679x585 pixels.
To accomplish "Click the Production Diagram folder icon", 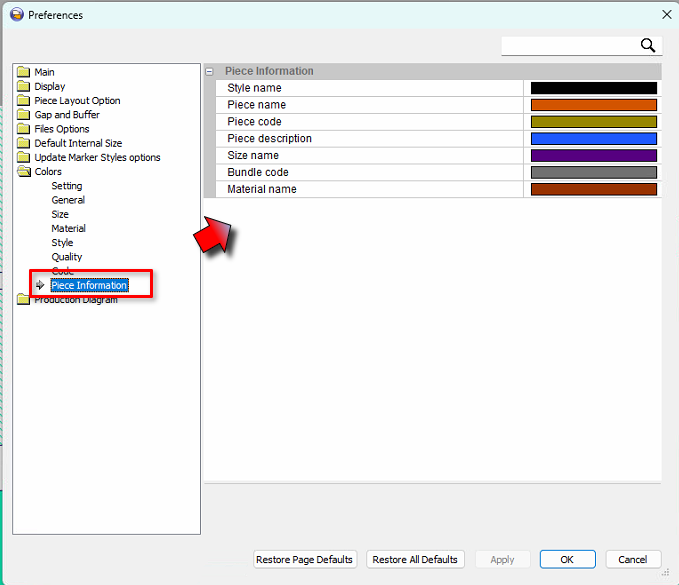I will tap(24, 300).
